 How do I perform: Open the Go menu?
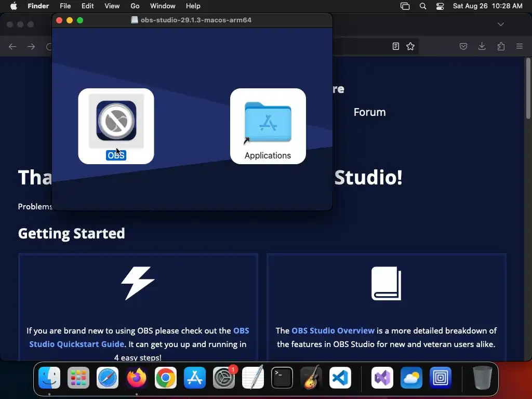pos(135,6)
